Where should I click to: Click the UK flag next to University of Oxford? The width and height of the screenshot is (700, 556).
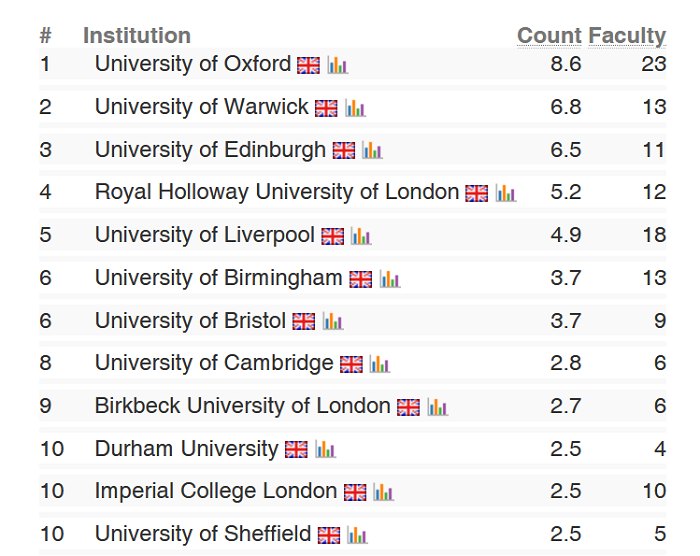pos(308,65)
